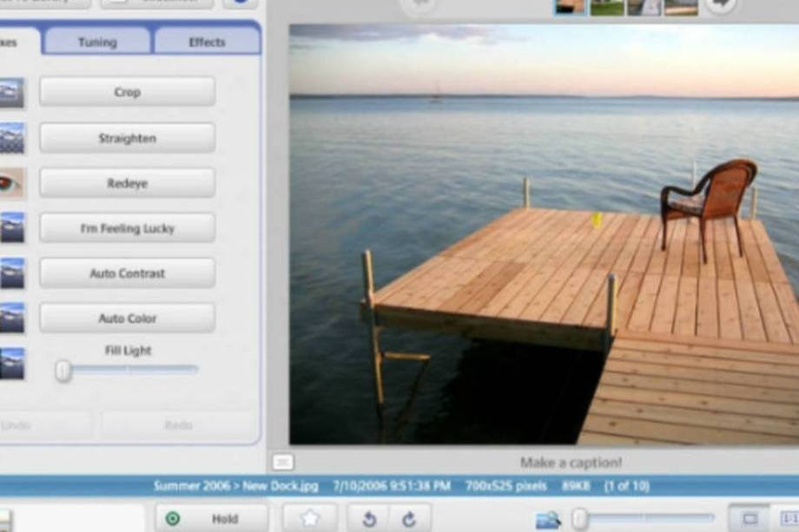This screenshot has width=799, height=532.
Task: Click the Redeye eye preview icon
Action: (x=11, y=183)
